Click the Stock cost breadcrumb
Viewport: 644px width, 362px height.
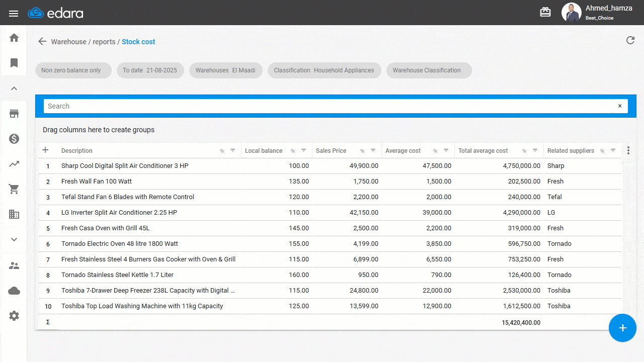(x=138, y=42)
